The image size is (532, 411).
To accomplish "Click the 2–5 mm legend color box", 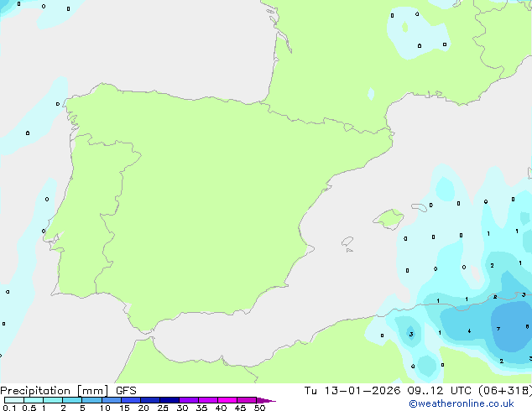I will 72,400.
